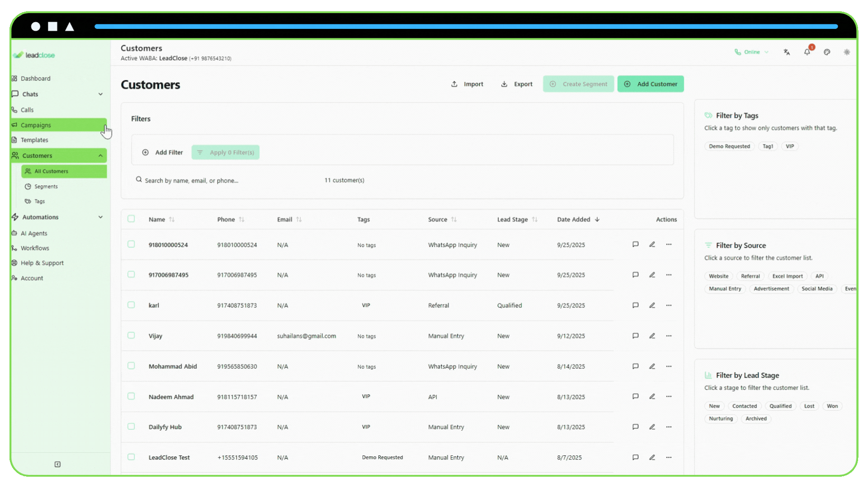Screen dimensions: 868x488
Task: Sort table by Date Added column
Action: [578, 220]
